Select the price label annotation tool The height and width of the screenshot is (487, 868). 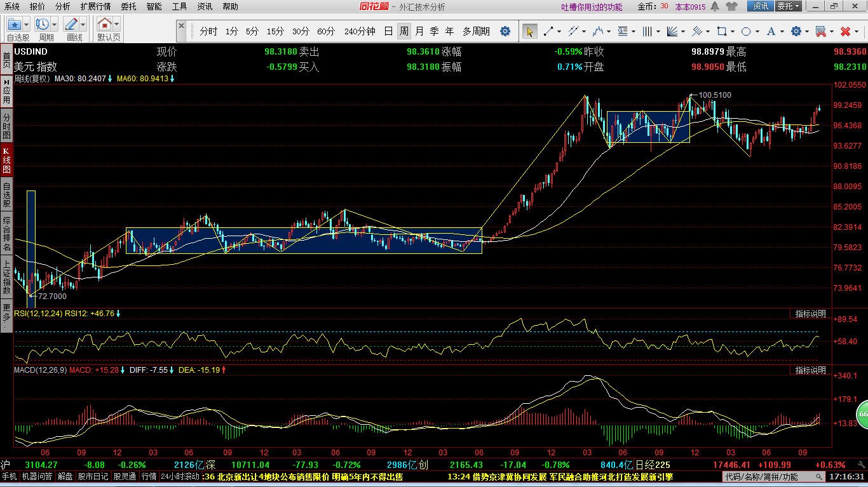(623, 31)
